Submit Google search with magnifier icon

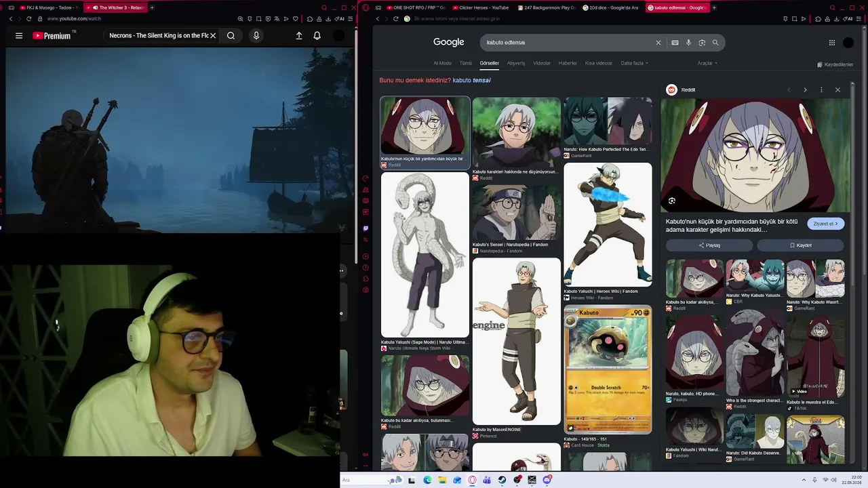click(x=715, y=43)
